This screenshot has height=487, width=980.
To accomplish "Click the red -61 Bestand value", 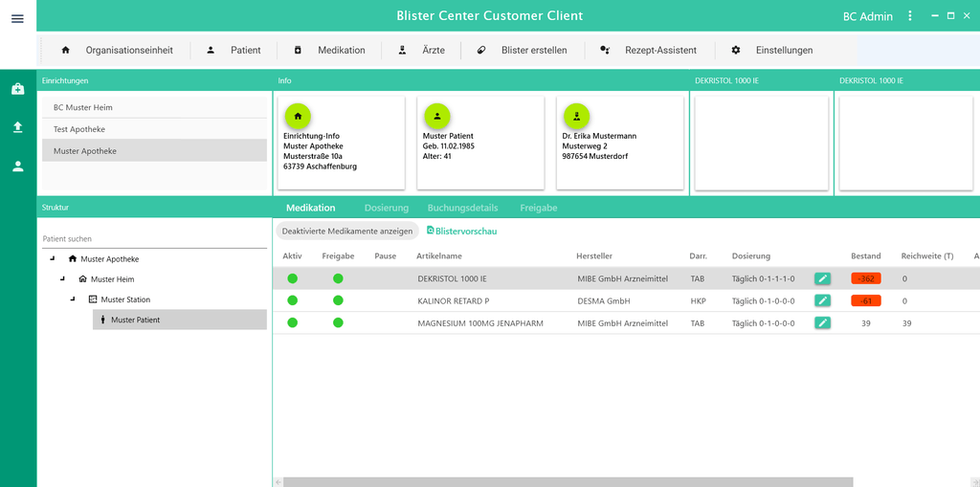I will tap(865, 300).
